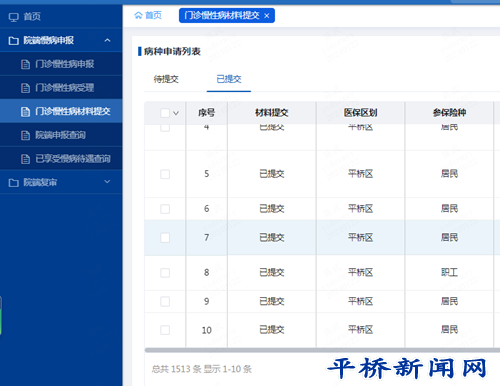
Task: Click the monitor icon beside 首页 in sidebar
Action: (x=14, y=17)
